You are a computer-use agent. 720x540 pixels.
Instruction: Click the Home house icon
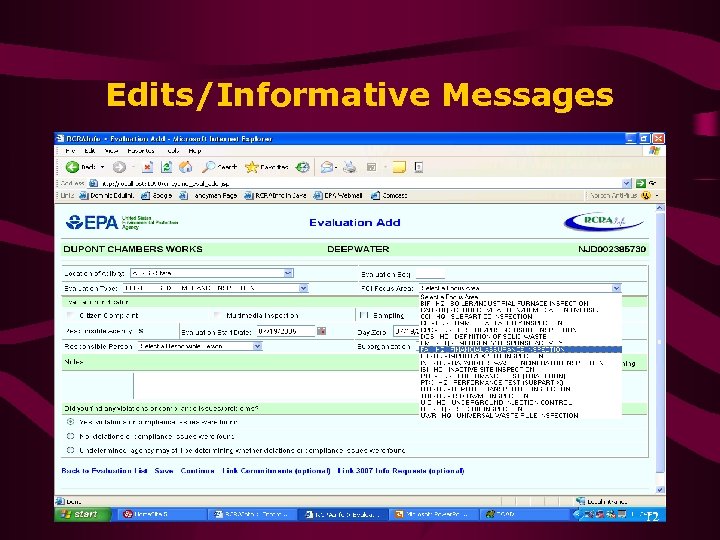tap(186, 167)
